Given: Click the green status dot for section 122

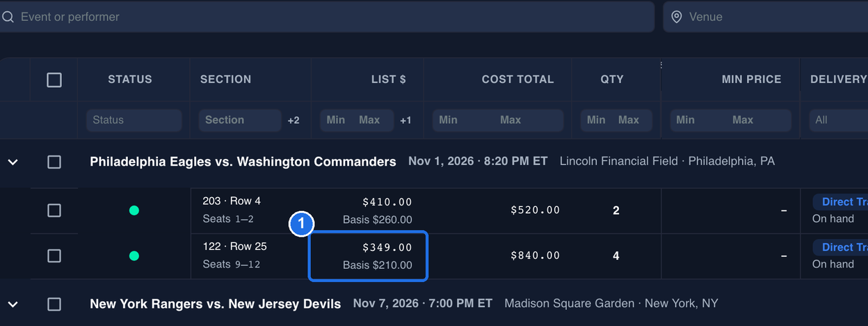Looking at the screenshot, I should (x=134, y=256).
